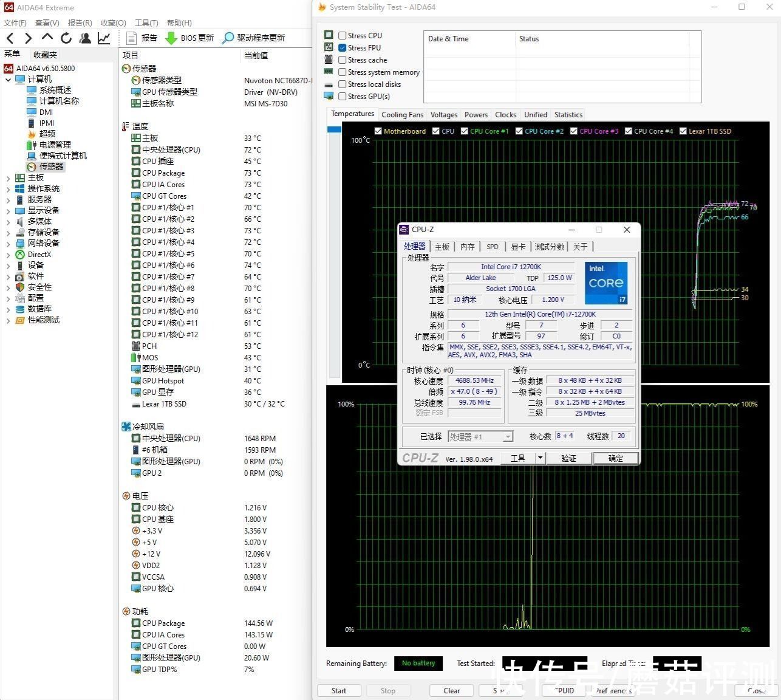Click the 电压 section header icon
The image size is (781, 700).
click(126, 496)
